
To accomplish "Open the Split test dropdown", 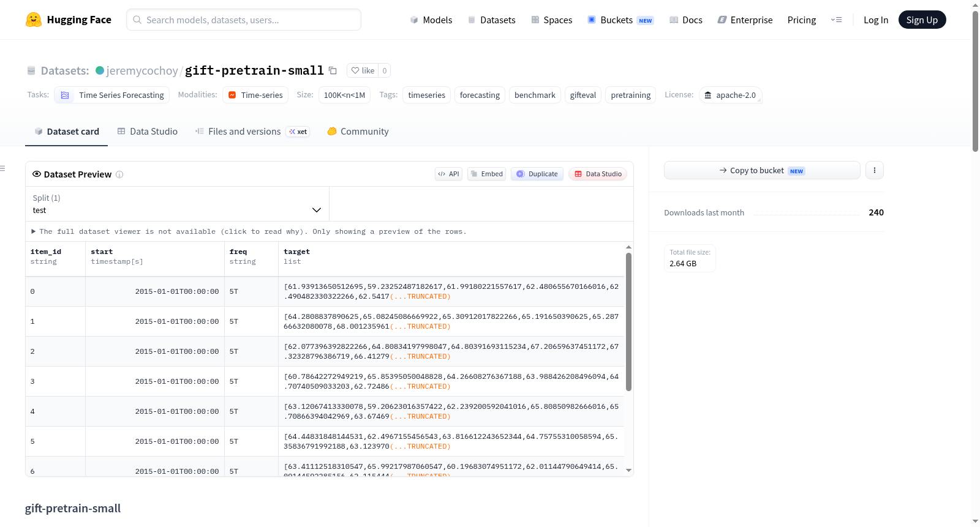I will (x=177, y=204).
